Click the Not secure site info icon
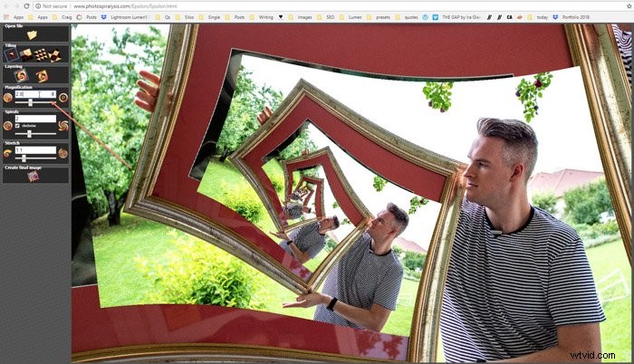634x364 pixels. tap(38, 6)
